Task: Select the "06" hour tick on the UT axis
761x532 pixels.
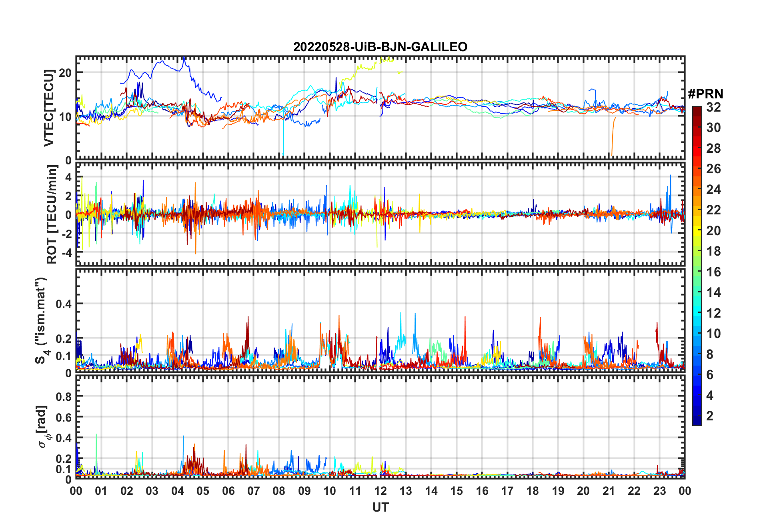Action: pos(228,491)
